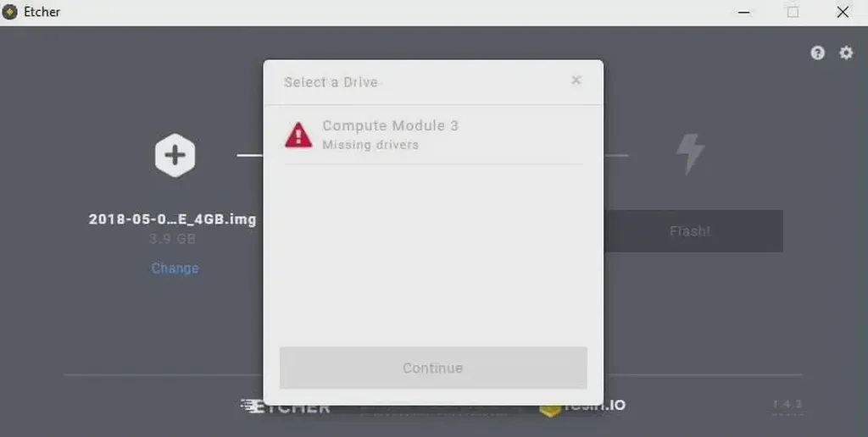The width and height of the screenshot is (868, 437).
Task: Click the Select a Drive heading
Action: click(x=331, y=82)
